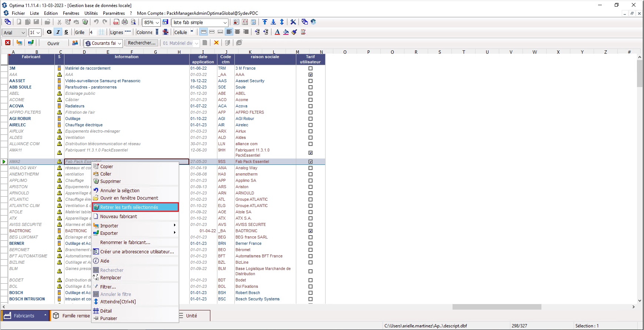Toggle italic I formatting
The height and width of the screenshot is (330, 644).
[x=58, y=32]
